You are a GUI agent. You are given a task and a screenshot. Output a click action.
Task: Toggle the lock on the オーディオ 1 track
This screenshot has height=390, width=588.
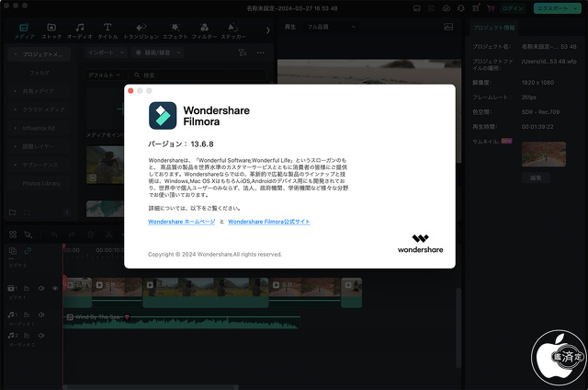27,315
